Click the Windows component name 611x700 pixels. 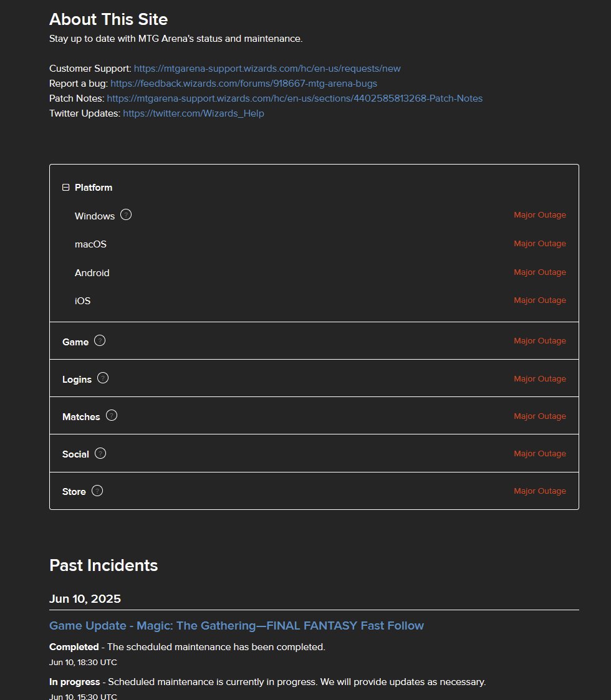[x=95, y=216]
